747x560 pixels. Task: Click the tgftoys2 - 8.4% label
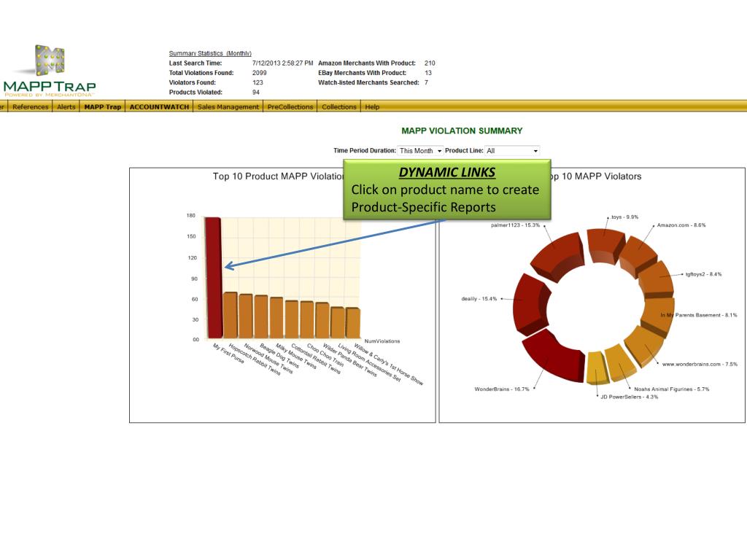[703, 274]
